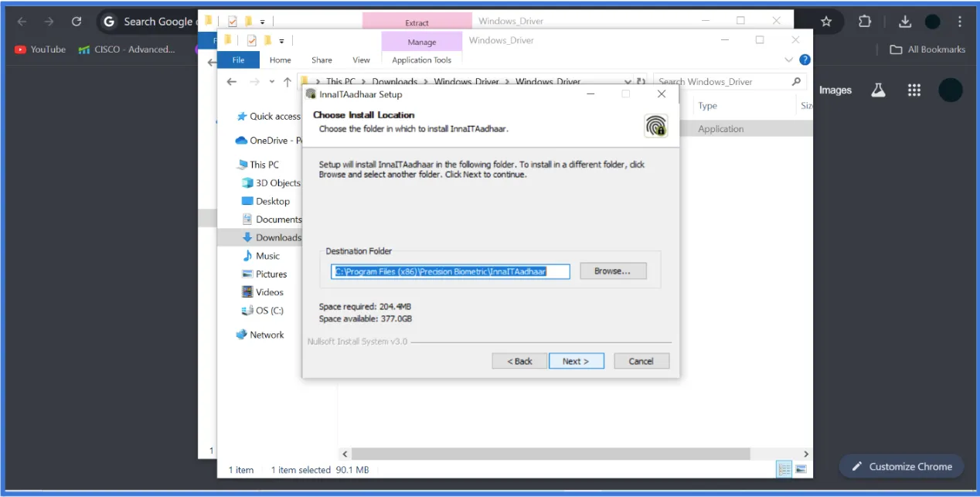980x497 pixels.
Task: Refresh the Explorer address bar location
Action: tap(641, 82)
